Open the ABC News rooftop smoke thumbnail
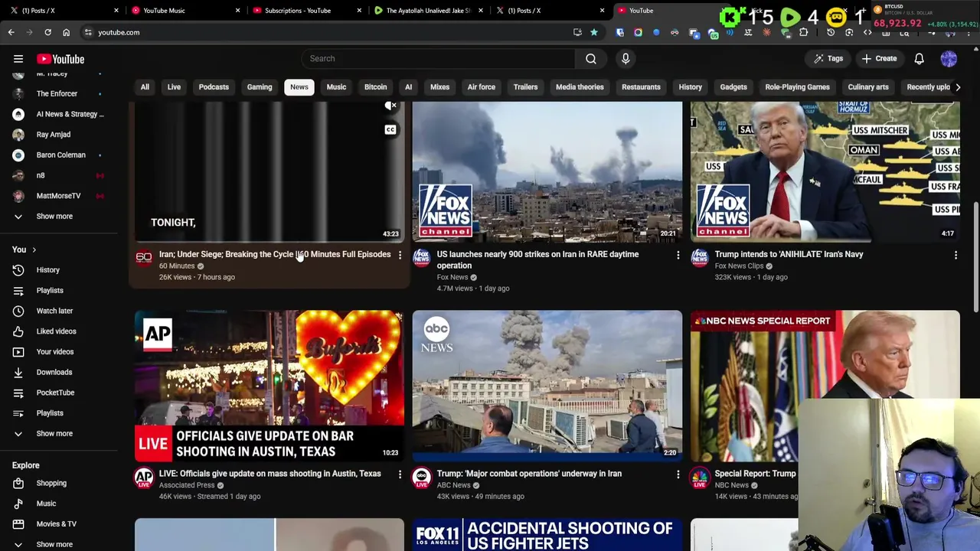Screen dimensions: 980x551 pyautogui.click(x=547, y=386)
